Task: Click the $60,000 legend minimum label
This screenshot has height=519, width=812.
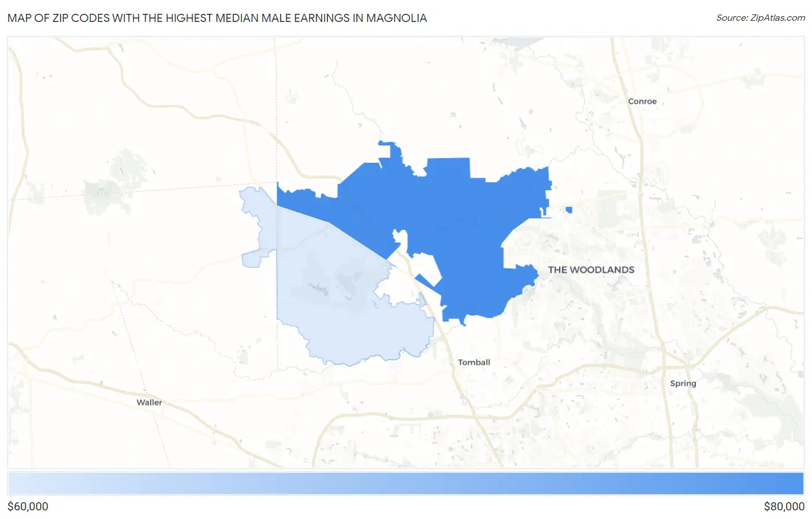Action: coord(28,506)
